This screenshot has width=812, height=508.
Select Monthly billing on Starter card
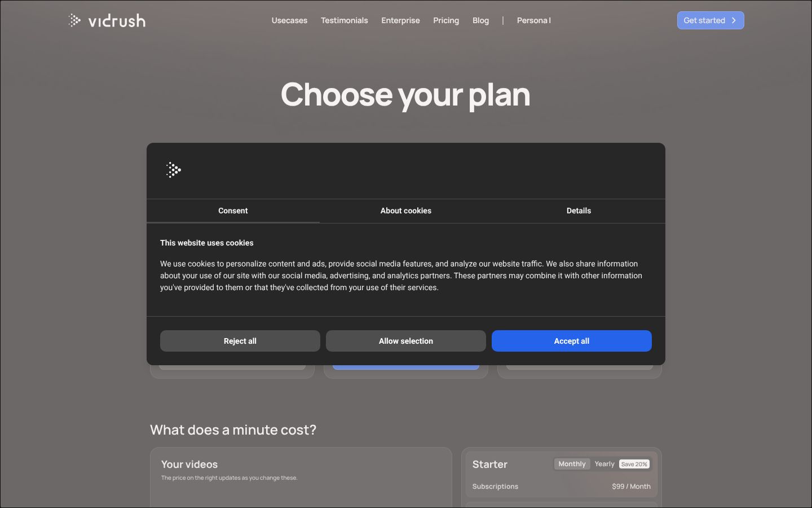[x=572, y=464]
